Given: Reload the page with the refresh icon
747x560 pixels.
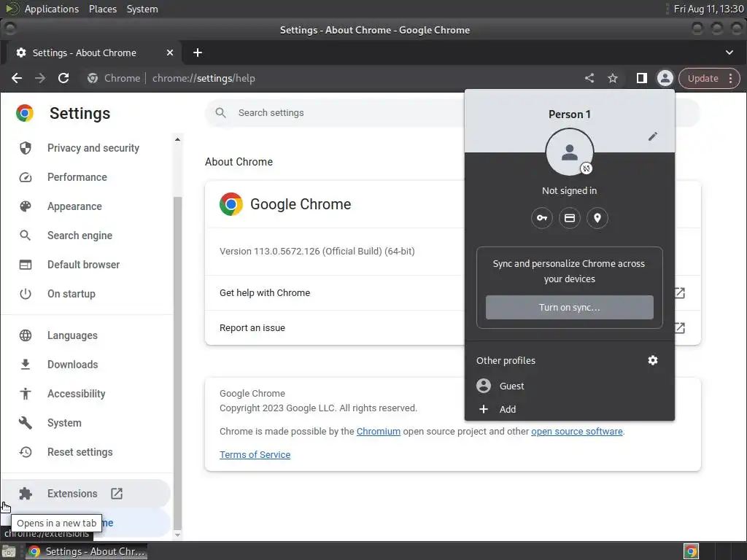Looking at the screenshot, I should pyautogui.click(x=63, y=78).
